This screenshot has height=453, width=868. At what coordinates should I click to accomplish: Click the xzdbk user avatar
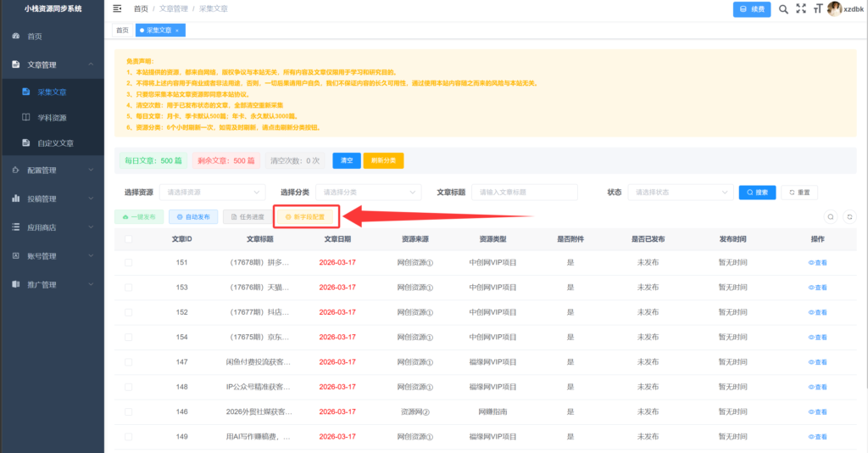[x=834, y=8]
